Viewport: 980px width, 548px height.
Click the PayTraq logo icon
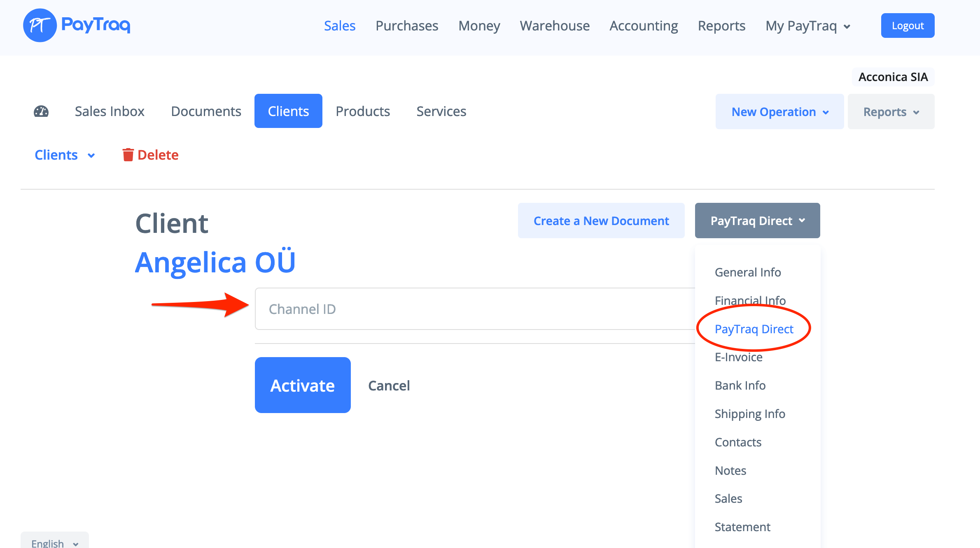(40, 26)
